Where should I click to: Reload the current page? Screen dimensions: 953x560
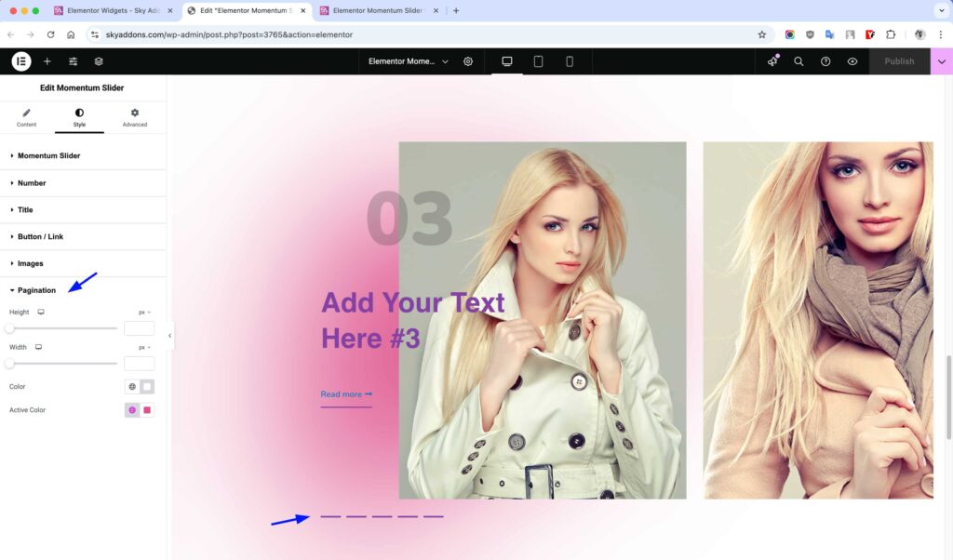[x=51, y=34]
